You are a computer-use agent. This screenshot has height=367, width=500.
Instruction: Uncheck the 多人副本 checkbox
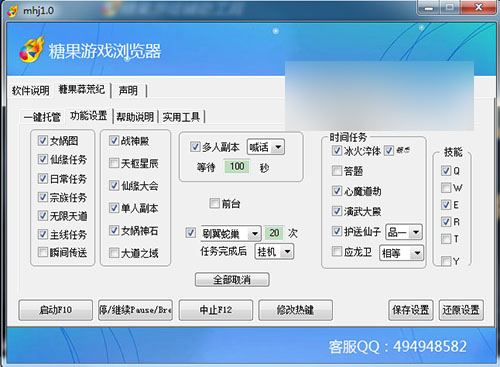[195, 147]
